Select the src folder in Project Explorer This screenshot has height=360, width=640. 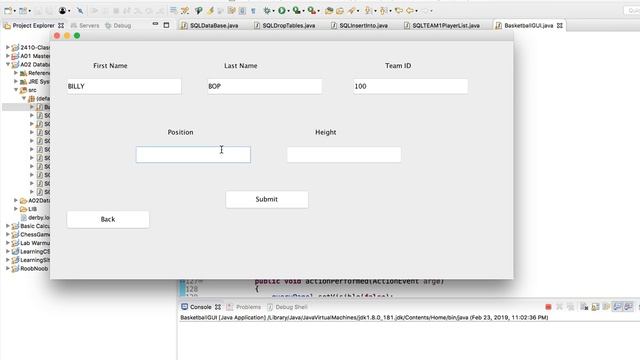click(28, 90)
